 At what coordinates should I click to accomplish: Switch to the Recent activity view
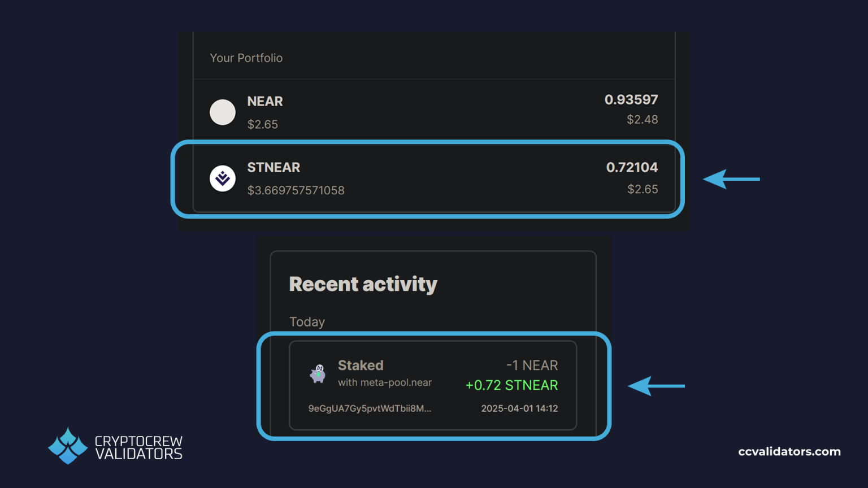click(363, 284)
